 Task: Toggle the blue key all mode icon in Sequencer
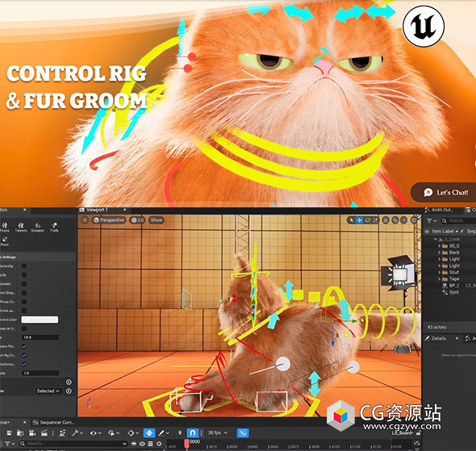(x=149, y=433)
